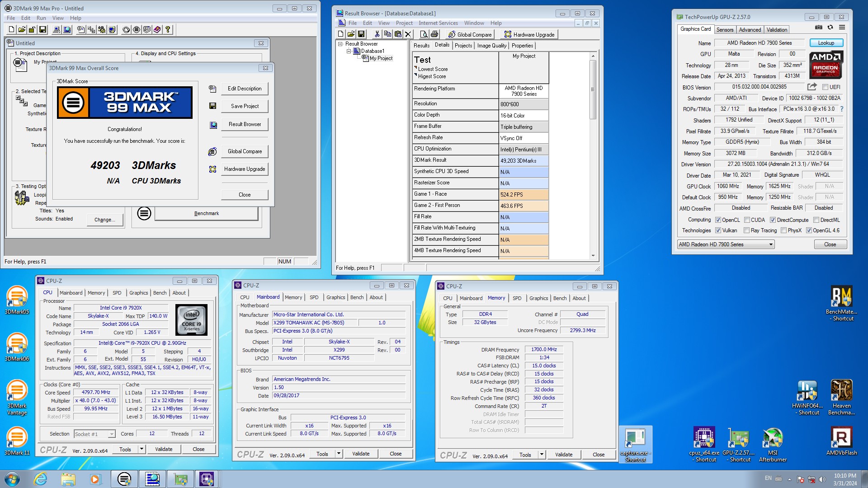Click the New project icon in 3DMark 99 toolbar

point(12,30)
